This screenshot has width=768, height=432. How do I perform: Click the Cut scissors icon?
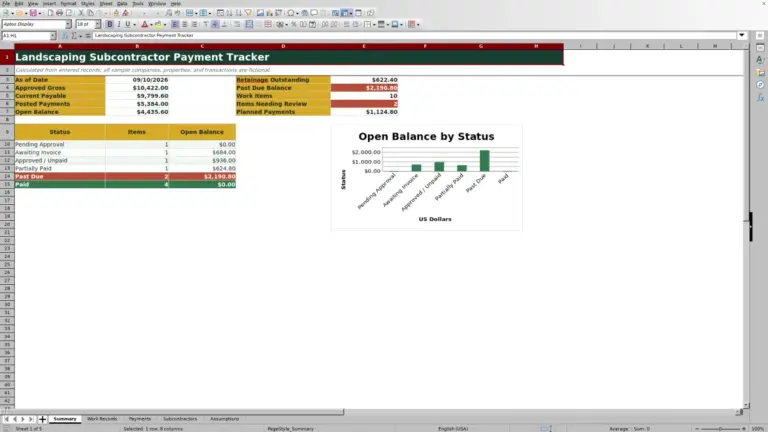click(x=81, y=13)
